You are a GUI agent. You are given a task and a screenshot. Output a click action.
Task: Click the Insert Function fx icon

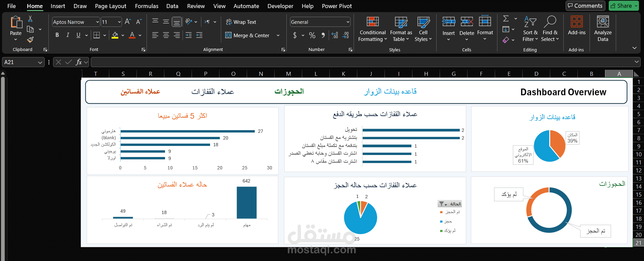pos(79,62)
